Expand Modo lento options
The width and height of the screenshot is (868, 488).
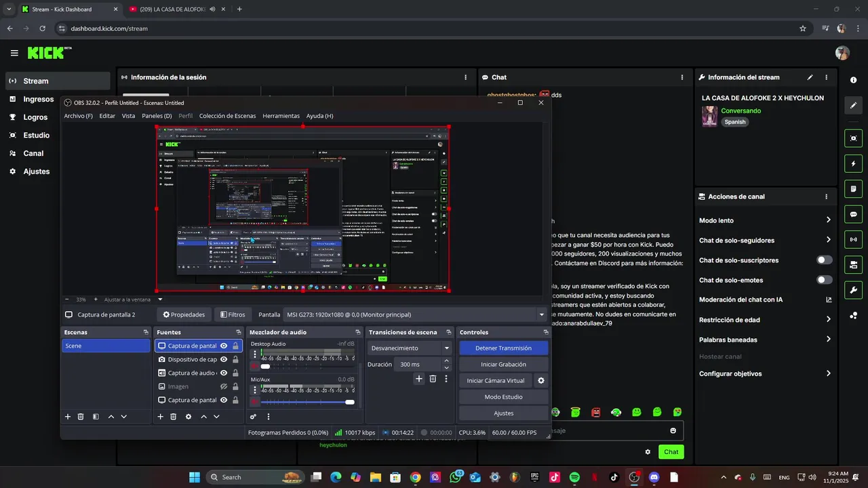[x=828, y=220]
